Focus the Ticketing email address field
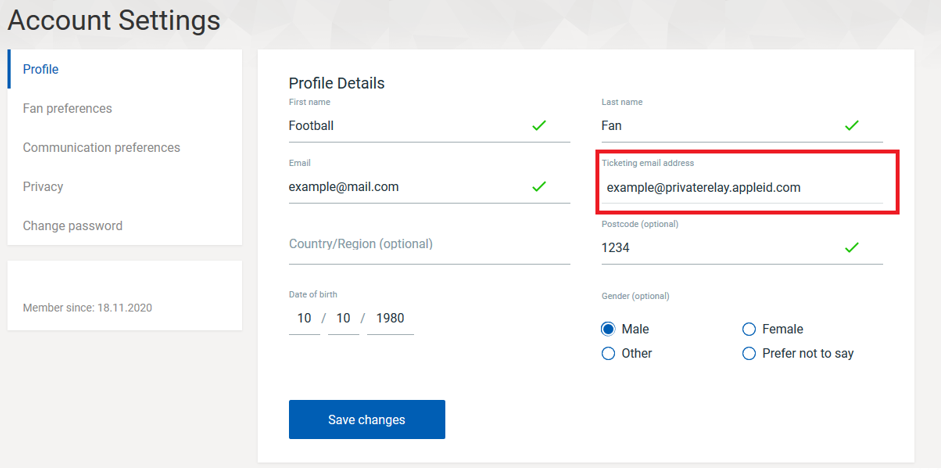 click(x=742, y=188)
